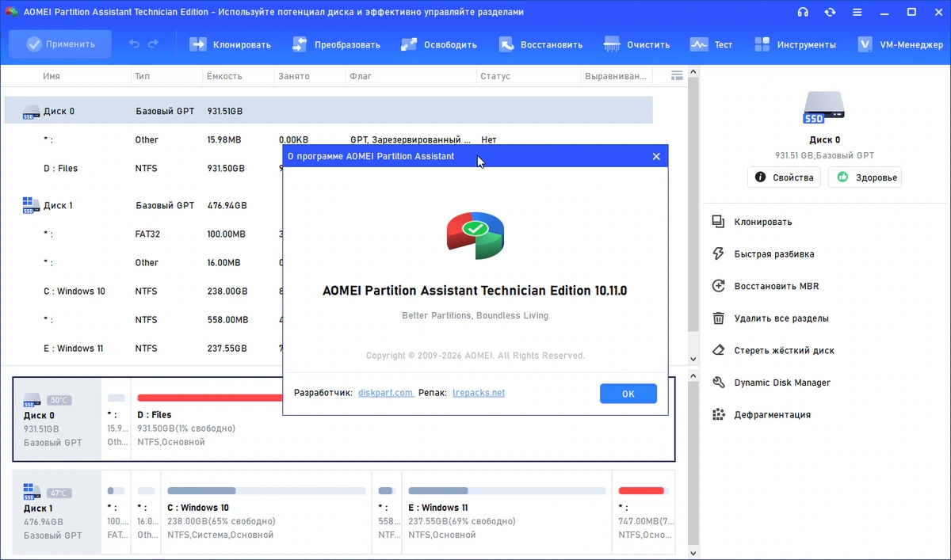Select the C : Windows 10 partition row
The image size is (951, 560).
144,291
